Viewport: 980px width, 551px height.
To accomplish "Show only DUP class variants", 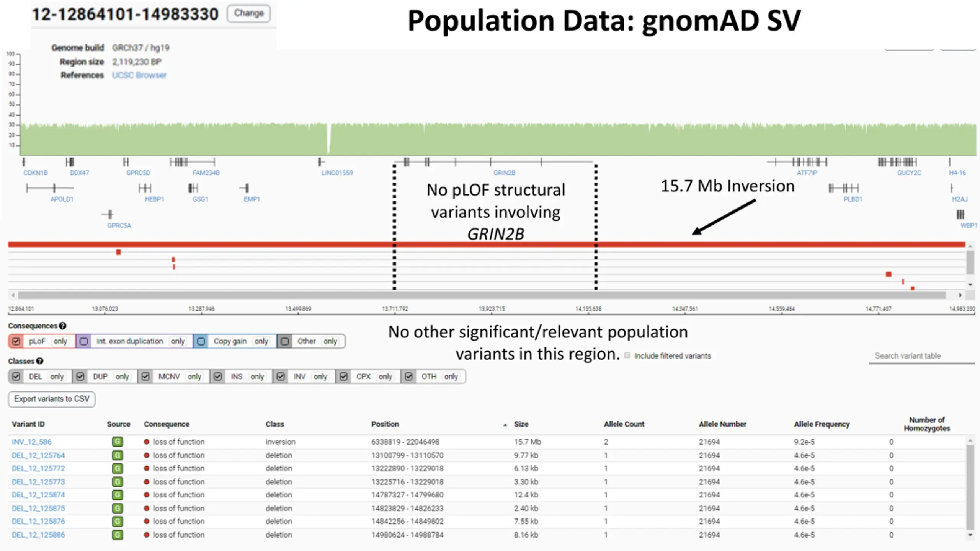I will point(122,377).
